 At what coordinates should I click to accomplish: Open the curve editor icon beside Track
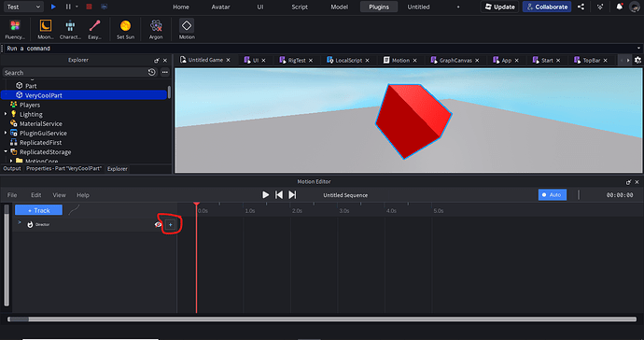pos(74,210)
